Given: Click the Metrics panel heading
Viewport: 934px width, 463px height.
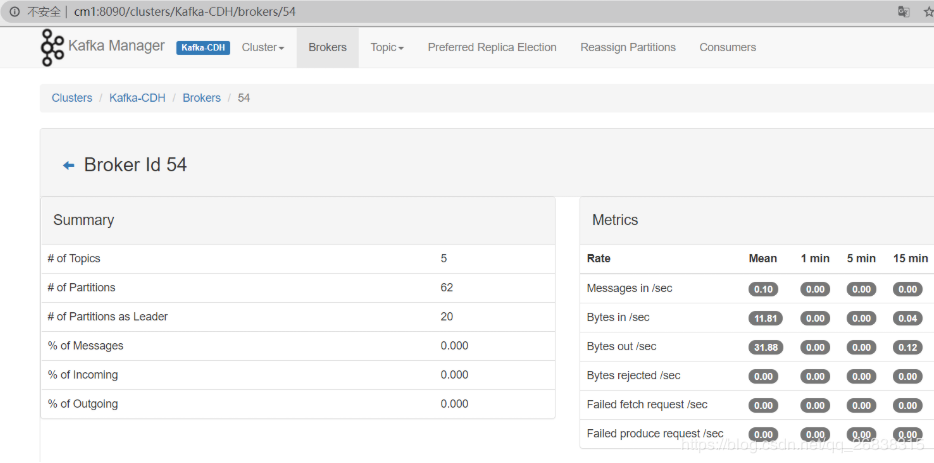Looking at the screenshot, I should tap(615, 220).
